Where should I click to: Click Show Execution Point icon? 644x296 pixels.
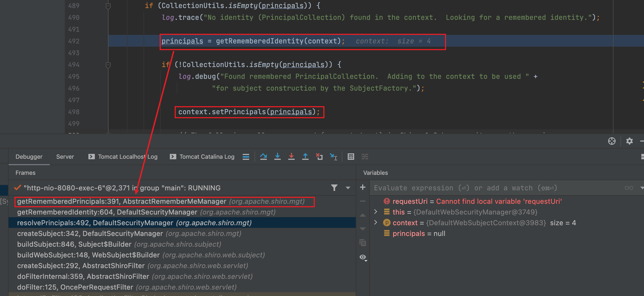[246, 157]
